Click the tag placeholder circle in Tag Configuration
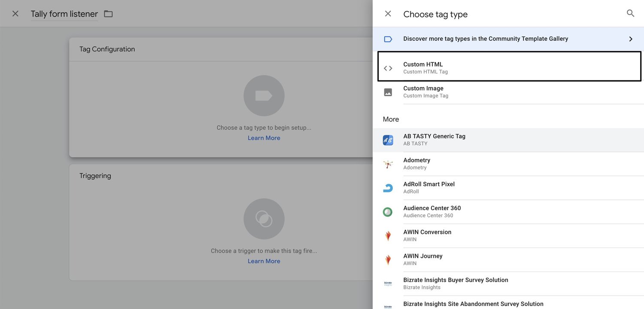The width and height of the screenshot is (644, 309). point(264,96)
